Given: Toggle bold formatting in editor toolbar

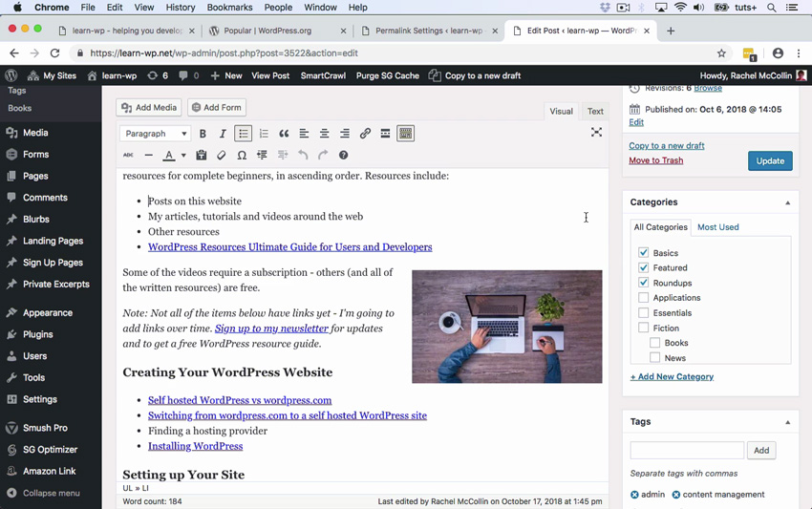Looking at the screenshot, I should (203, 134).
